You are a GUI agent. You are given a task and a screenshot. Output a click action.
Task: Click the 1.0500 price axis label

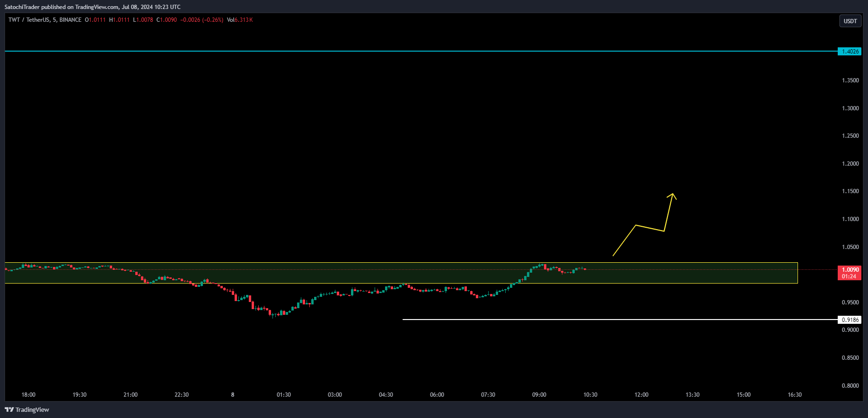tap(850, 247)
